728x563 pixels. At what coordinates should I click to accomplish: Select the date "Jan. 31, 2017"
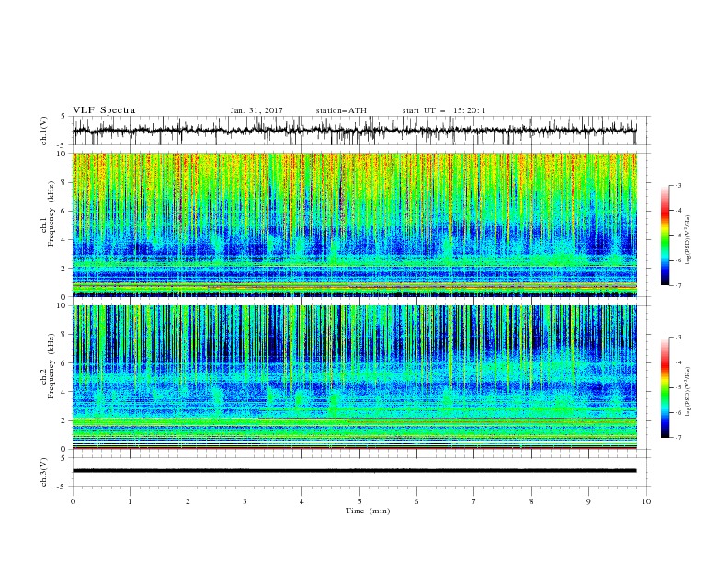(256, 110)
